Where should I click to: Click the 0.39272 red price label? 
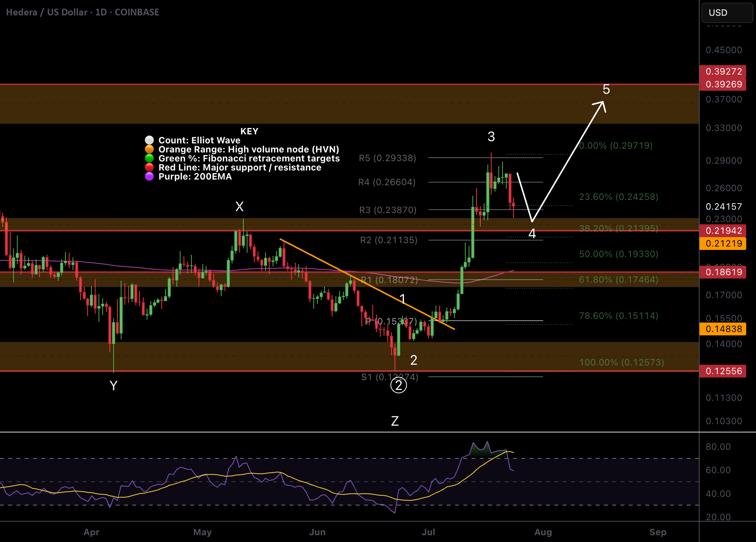[723, 71]
